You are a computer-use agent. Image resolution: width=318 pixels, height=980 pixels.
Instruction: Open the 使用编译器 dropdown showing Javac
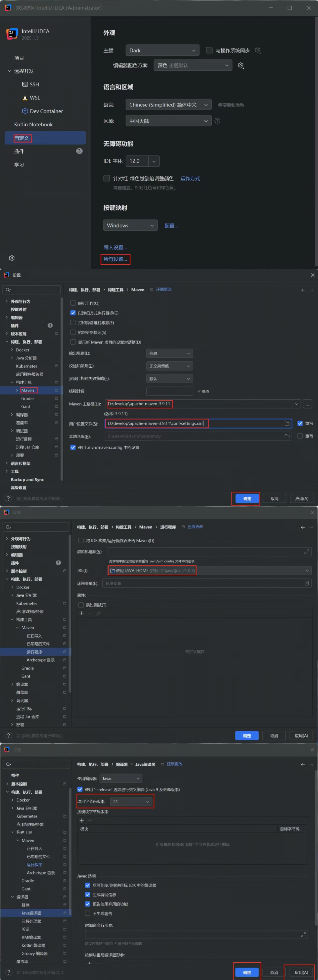[121, 779]
